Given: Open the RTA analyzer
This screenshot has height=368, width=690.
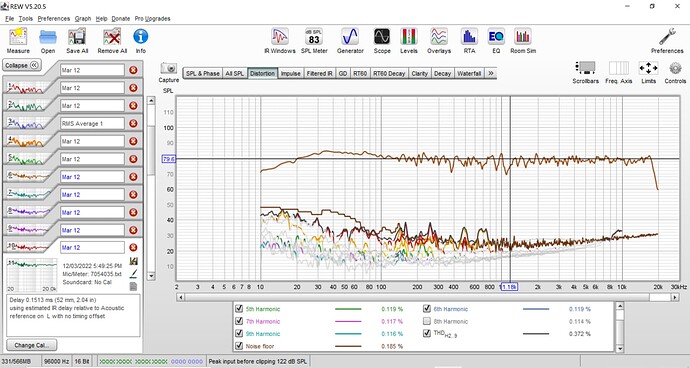Looking at the screenshot, I should tap(469, 37).
